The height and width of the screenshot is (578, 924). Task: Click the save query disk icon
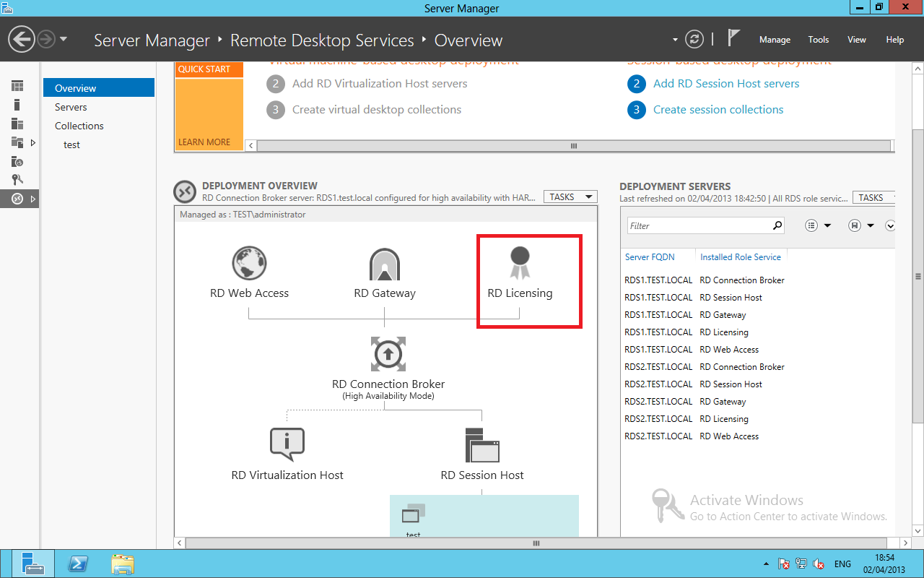(x=855, y=225)
